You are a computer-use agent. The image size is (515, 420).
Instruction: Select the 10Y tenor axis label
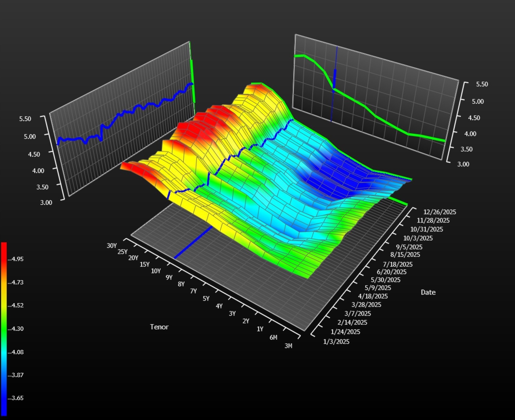coord(156,271)
